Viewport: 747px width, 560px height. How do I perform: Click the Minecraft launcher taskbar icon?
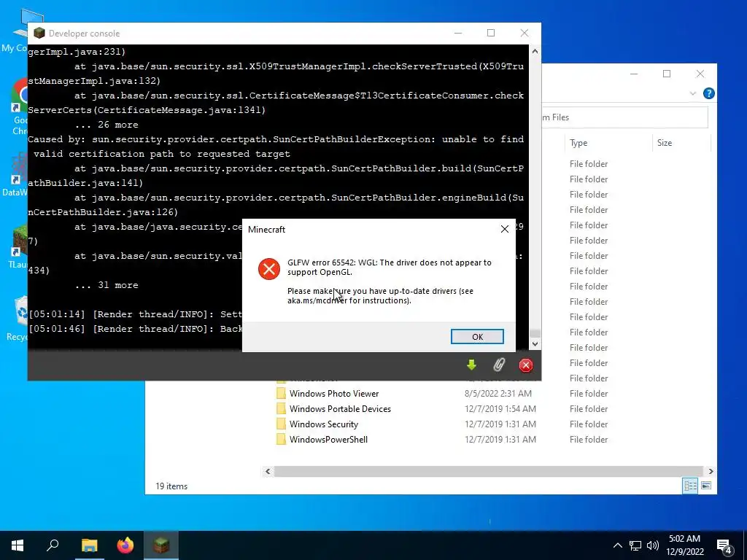pyautogui.click(x=161, y=545)
